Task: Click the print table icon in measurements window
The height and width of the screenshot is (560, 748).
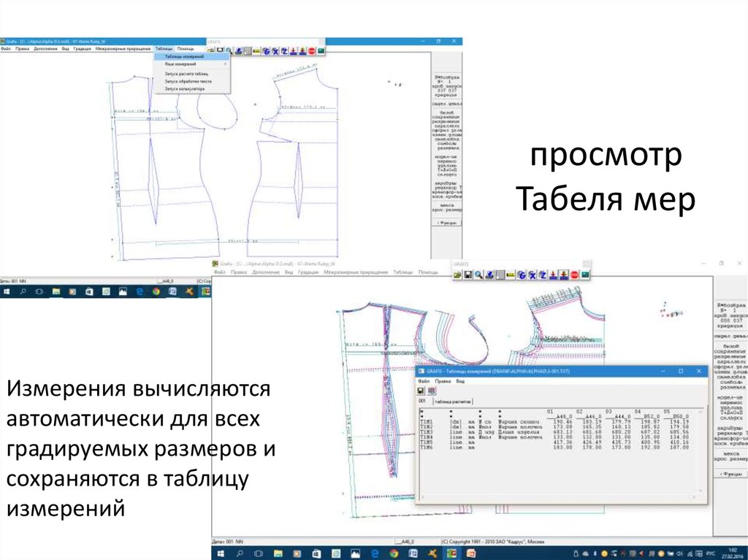Action: click(430, 390)
